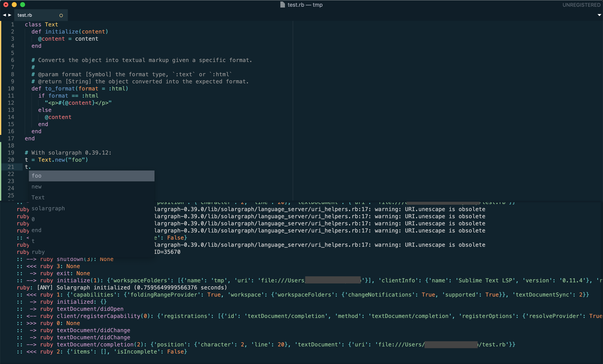Viewport: 603px width, 364px height.
Task: Click the back navigation arrow in tab bar
Action: tap(4, 15)
